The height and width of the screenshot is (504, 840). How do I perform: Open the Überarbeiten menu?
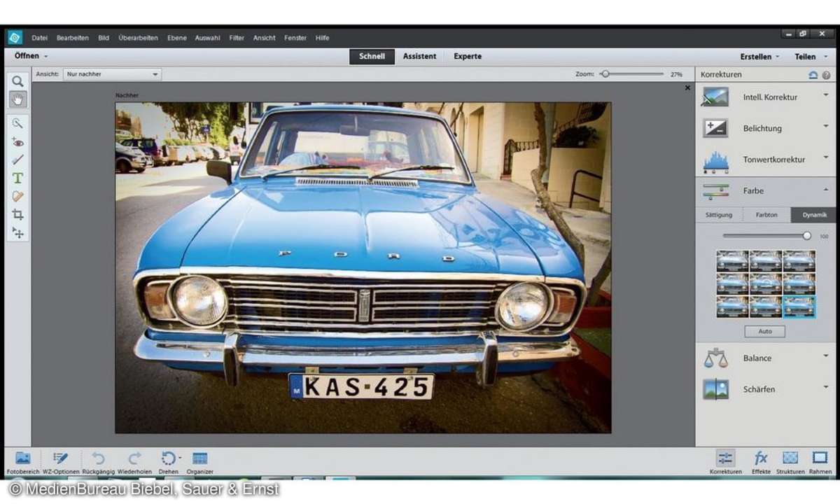click(138, 38)
